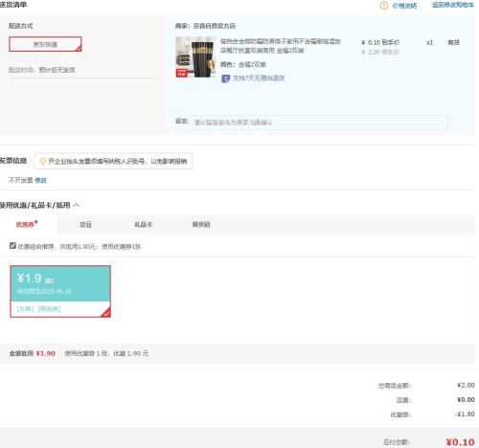The height and width of the screenshot is (448, 479).
Task: Click the modify link under invoice info
Action: click(x=41, y=180)
